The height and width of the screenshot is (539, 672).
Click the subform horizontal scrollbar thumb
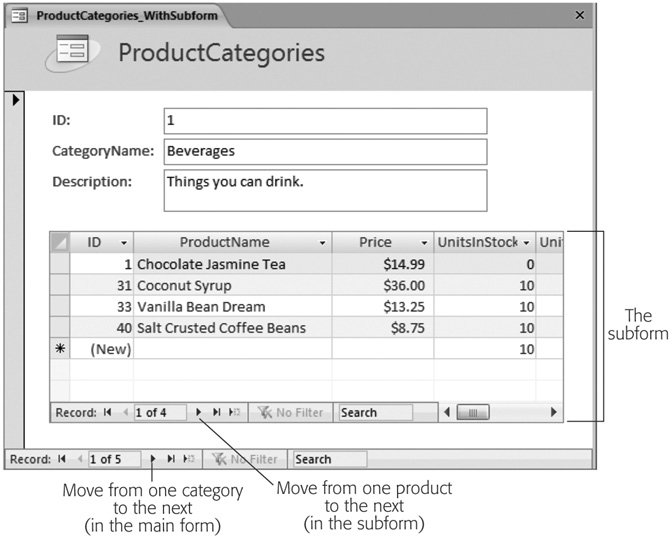pos(474,412)
